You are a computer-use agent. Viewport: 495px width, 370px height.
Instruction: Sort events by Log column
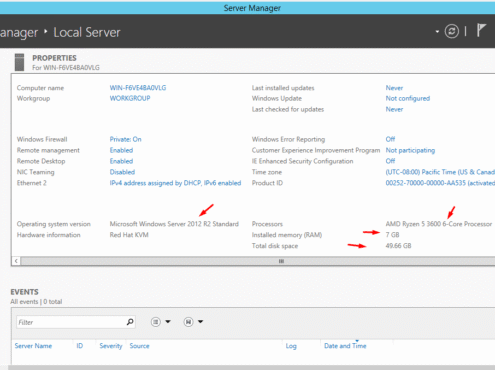tap(291, 346)
